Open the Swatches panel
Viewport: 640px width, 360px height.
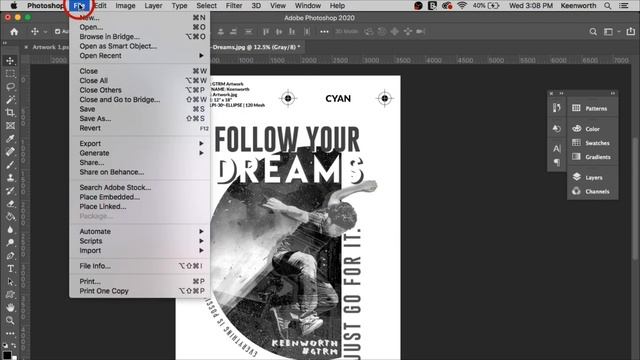coord(592,143)
